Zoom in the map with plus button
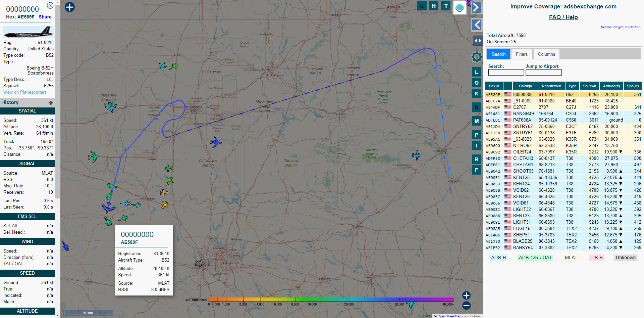Viewport: 644px width, 318px height. 466,296
